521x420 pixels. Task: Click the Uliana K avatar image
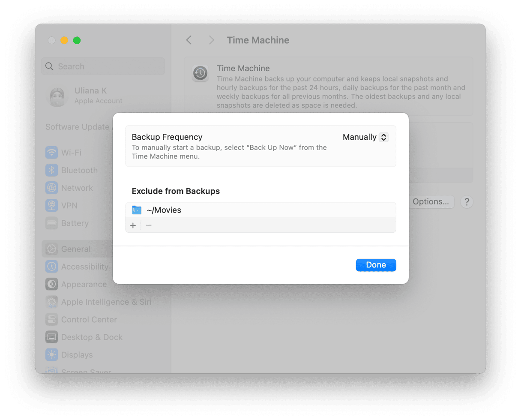click(57, 97)
